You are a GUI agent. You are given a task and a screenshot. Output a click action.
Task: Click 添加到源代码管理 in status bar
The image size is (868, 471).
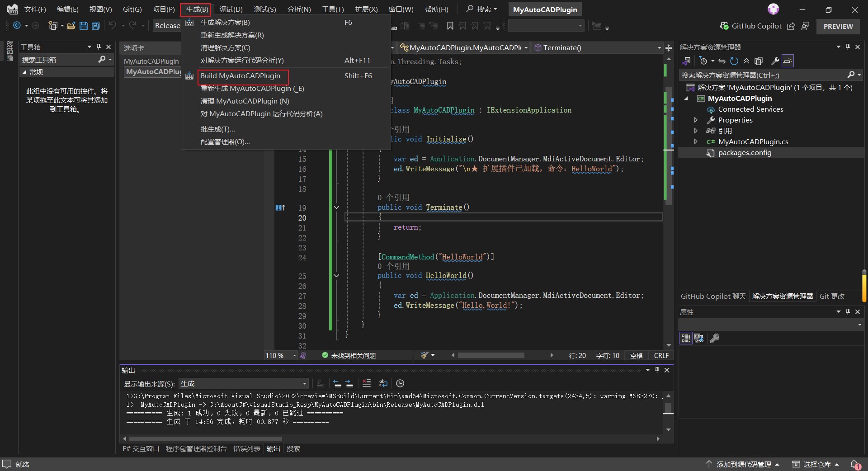tap(744, 464)
